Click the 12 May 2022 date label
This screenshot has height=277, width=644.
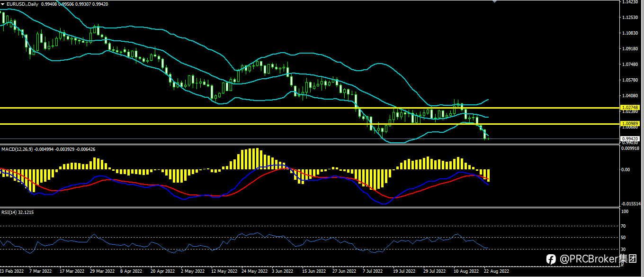[x=224, y=272]
